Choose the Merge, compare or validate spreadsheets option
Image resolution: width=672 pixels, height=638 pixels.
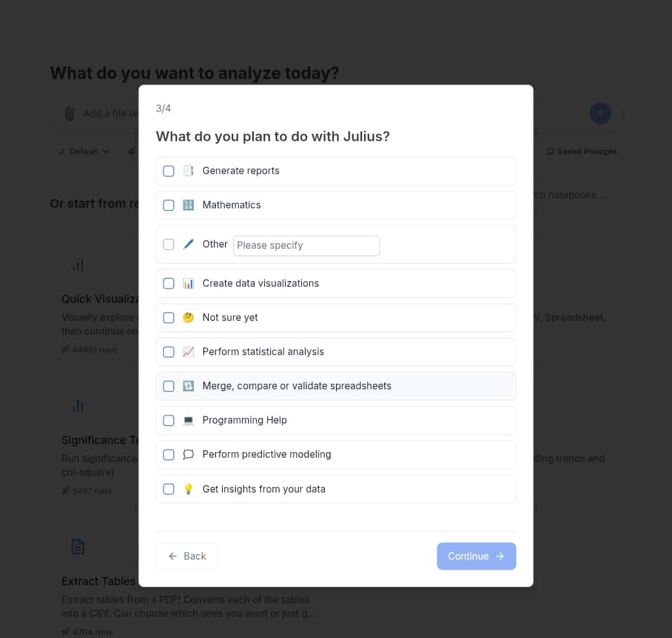coord(335,386)
